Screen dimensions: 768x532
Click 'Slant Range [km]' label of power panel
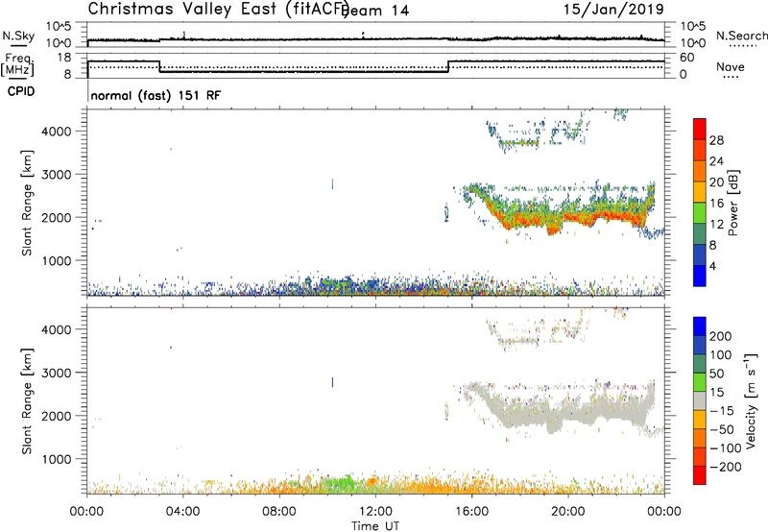coord(27,203)
